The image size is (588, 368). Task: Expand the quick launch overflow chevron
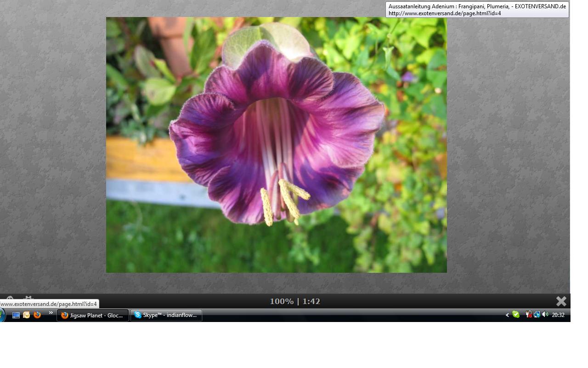click(51, 313)
